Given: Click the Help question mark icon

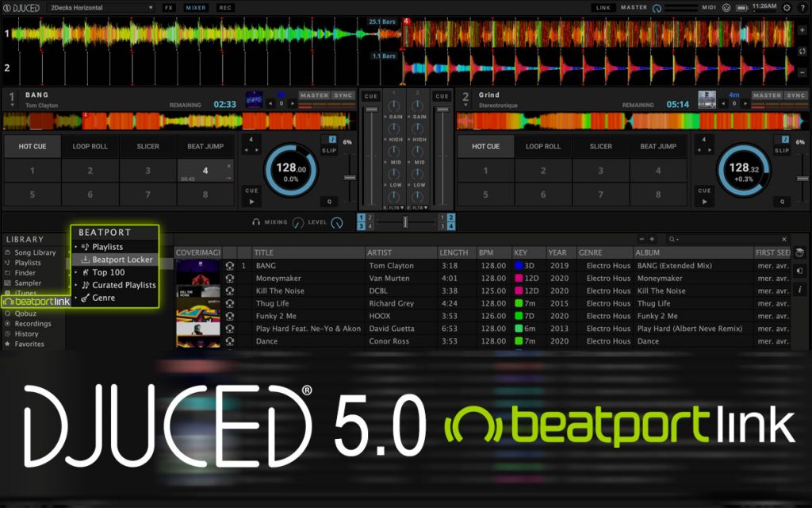Looking at the screenshot, I should click(802, 7).
